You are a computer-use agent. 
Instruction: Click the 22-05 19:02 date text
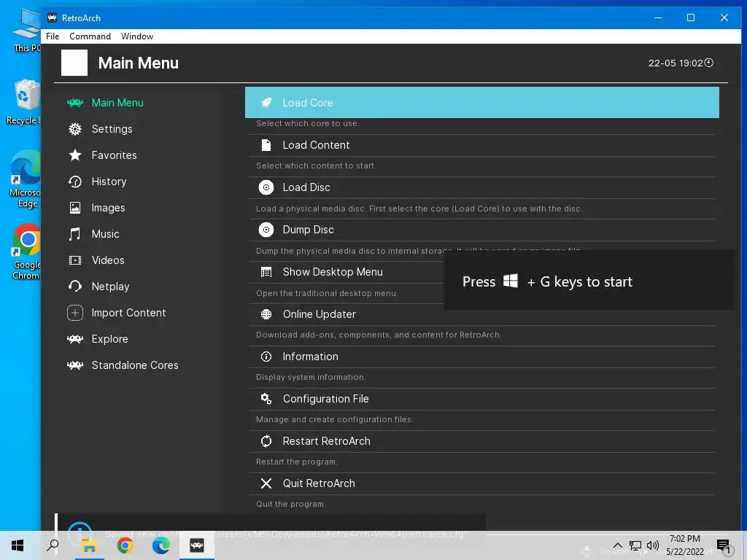pos(676,63)
